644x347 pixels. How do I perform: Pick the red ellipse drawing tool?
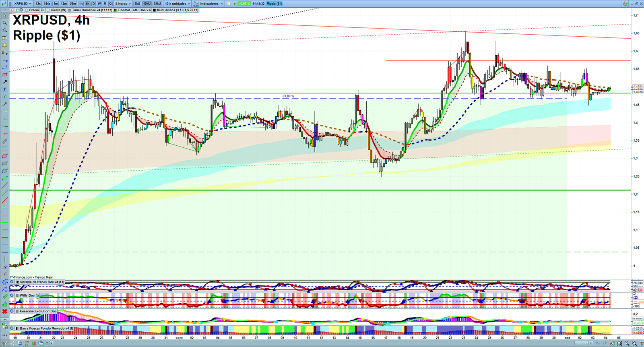[x=4, y=156]
